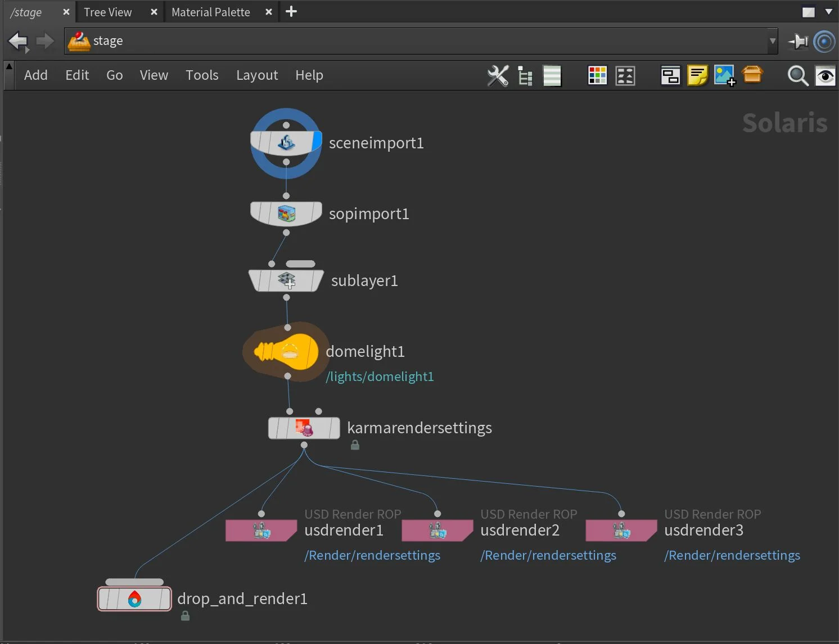839x644 pixels.
Task: Open the Tools menu
Action: pos(202,75)
